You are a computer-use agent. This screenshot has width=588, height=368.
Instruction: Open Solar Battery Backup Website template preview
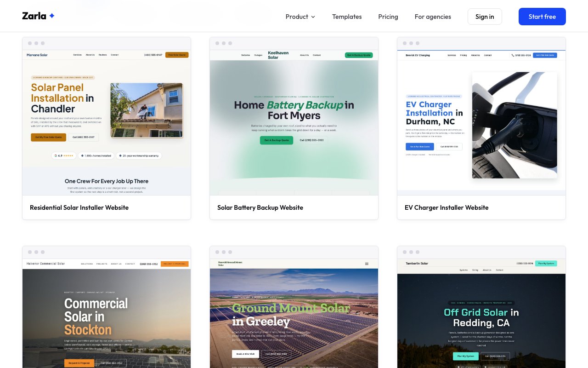[x=294, y=122]
